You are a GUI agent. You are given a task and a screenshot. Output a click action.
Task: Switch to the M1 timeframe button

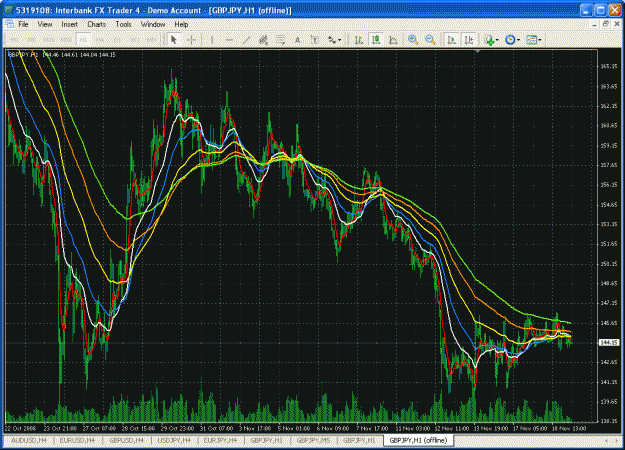(15, 40)
